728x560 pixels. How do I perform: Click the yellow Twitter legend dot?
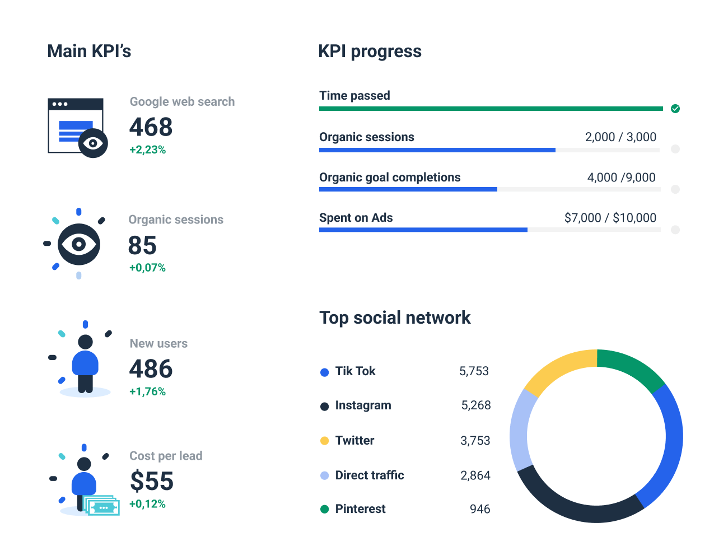pyautogui.click(x=324, y=441)
